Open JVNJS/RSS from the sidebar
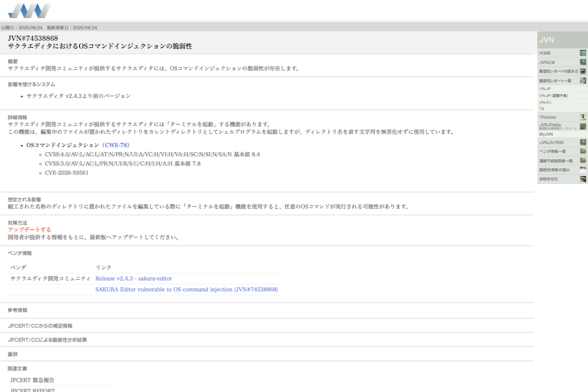 [x=562, y=143]
